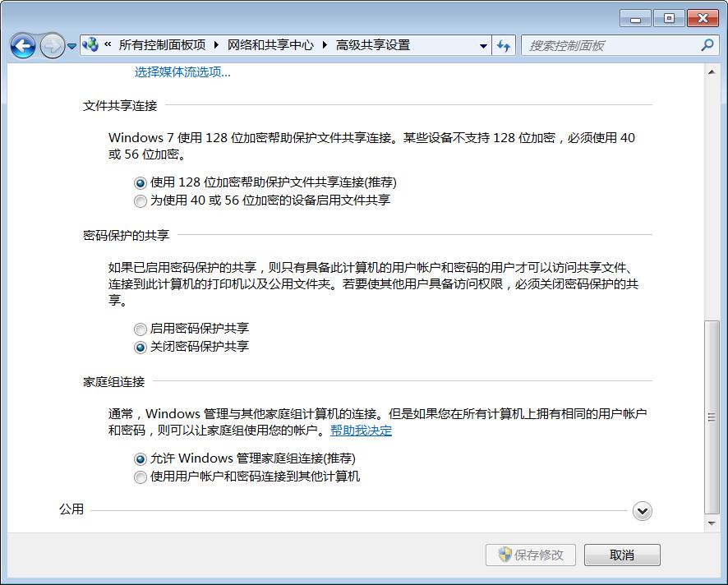Click the 帮助我决定 link
The image size is (728, 585).
coord(362,431)
